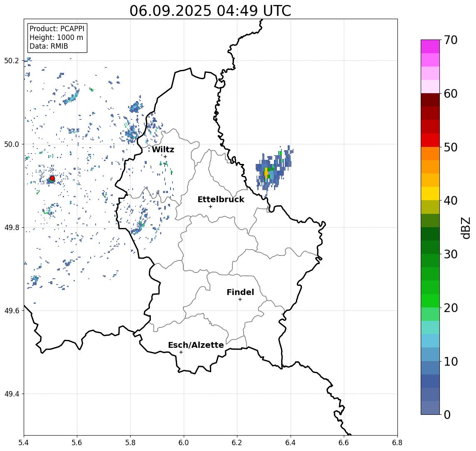Viewport: 476px width, 451px height.
Task: Click the Esch/Alzette label
Action: pyautogui.click(x=196, y=345)
